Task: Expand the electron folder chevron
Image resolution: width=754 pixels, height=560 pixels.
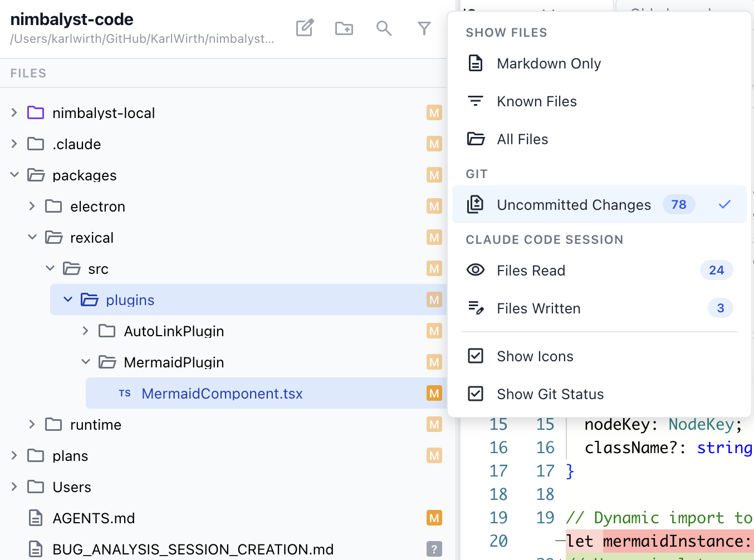Action: [32, 207]
